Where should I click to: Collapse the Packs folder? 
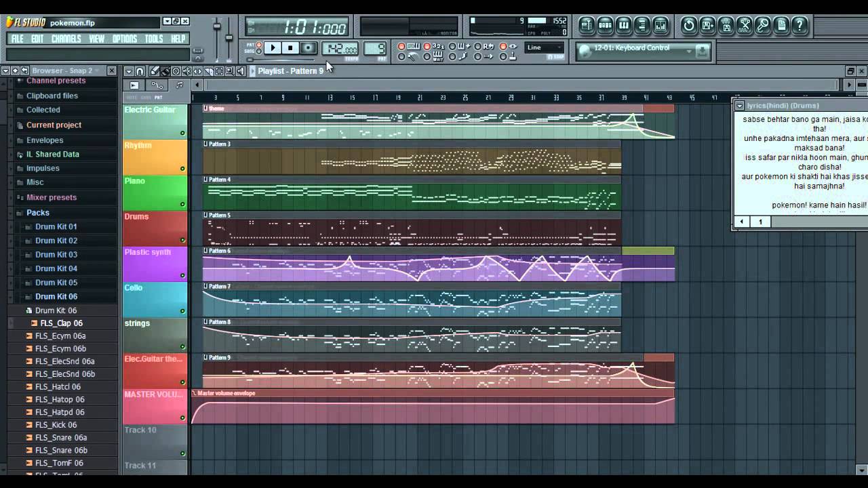38,213
